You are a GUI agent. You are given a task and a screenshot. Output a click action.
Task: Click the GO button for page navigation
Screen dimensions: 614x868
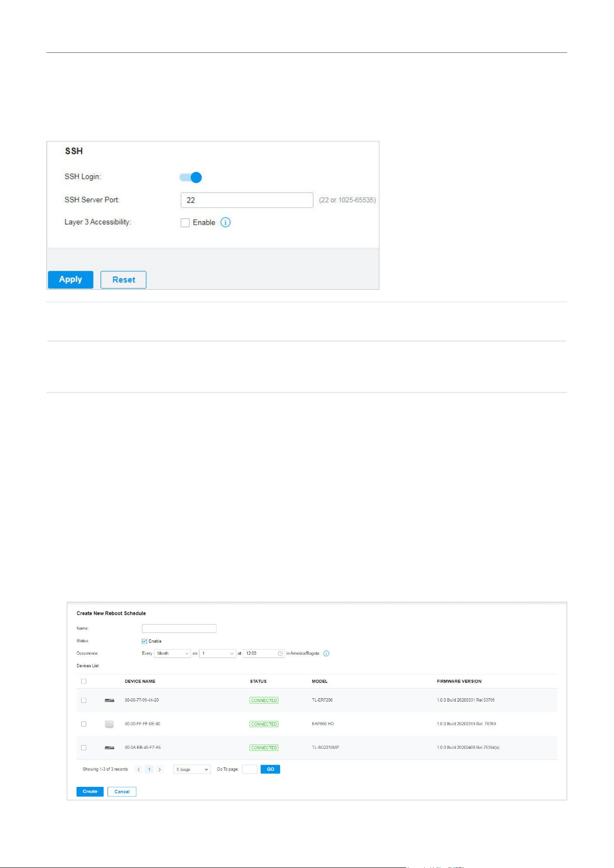coord(270,769)
